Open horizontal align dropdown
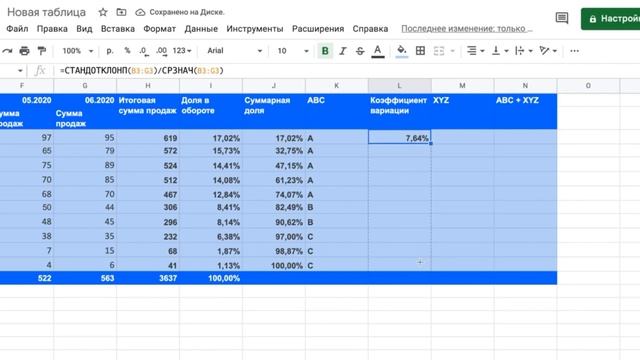The height and width of the screenshot is (360, 640). 476,51
